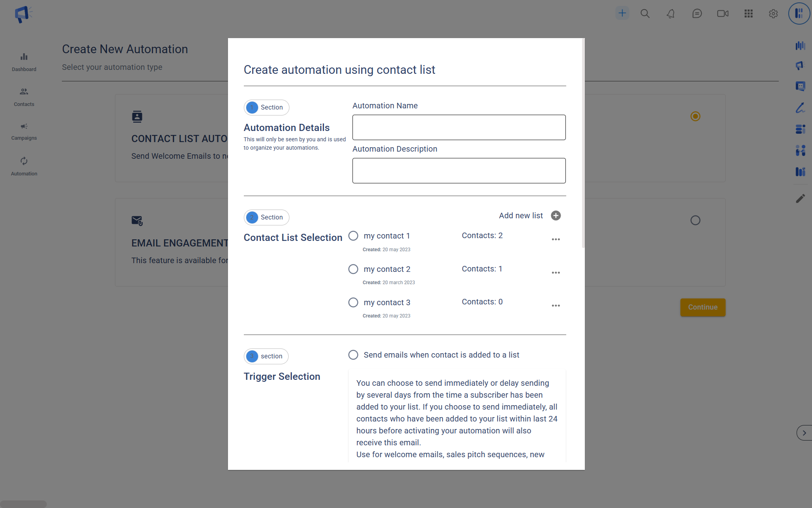The image size is (812, 508).
Task: Click the blue plus create icon
Action: click(622, 13)
